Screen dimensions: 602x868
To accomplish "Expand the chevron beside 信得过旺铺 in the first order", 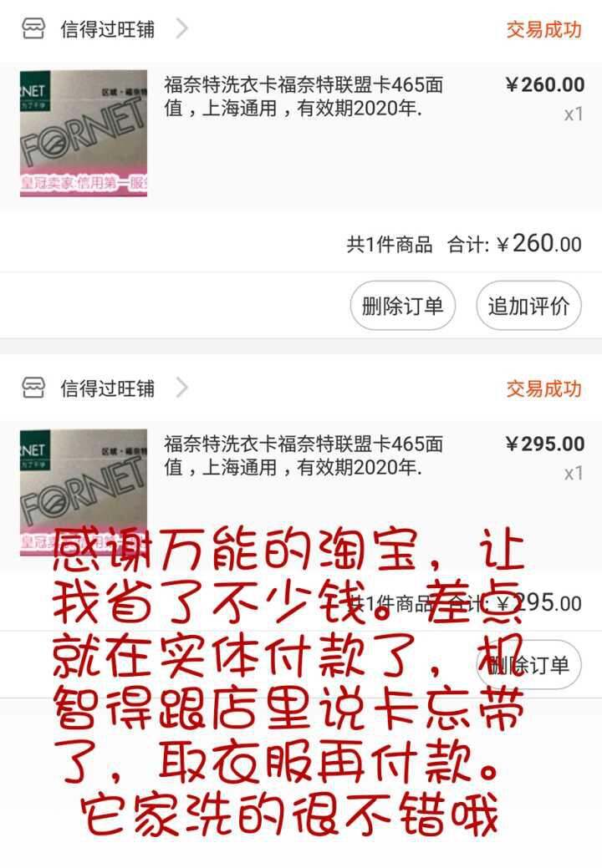I will [x=181, y=28].
